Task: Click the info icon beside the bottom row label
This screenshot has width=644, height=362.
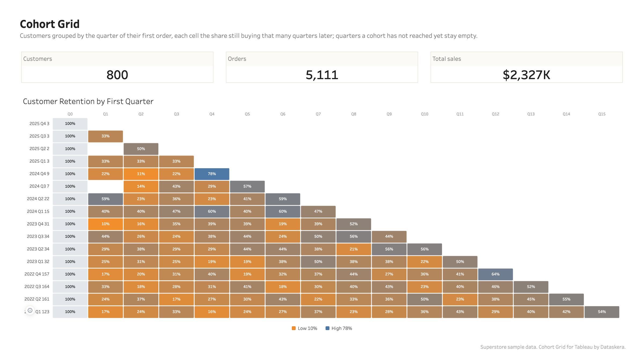Action: [30, 310]
